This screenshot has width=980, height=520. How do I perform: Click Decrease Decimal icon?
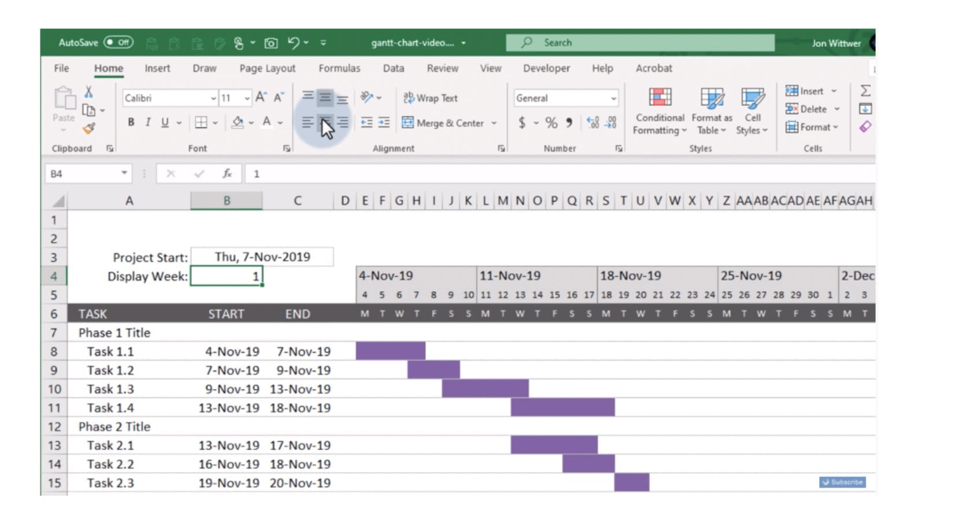click(611, 123)
